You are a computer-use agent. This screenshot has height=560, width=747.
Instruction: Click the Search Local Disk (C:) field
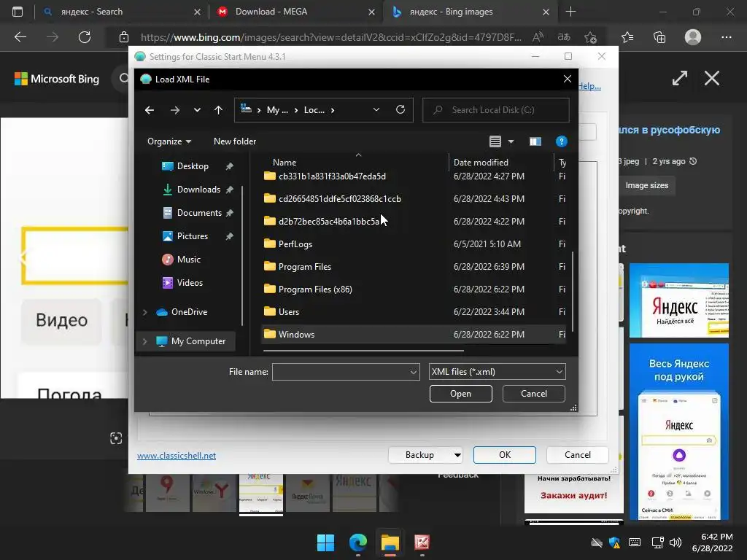(496, 110)
